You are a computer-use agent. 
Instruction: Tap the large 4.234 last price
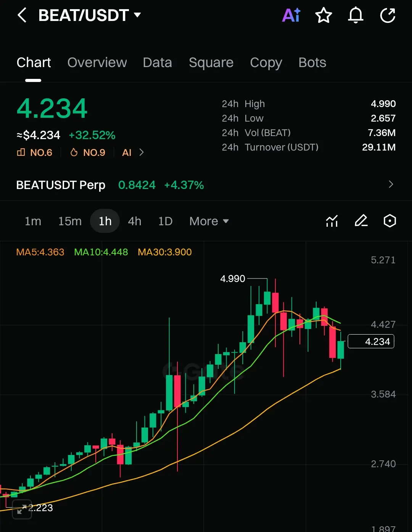pos(52,109)
